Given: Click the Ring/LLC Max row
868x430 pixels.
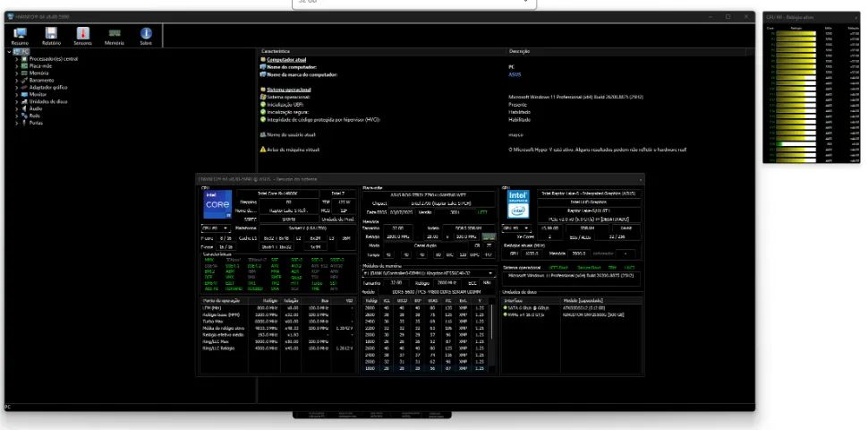Looking at the screenshot, I should click(278, 341).
